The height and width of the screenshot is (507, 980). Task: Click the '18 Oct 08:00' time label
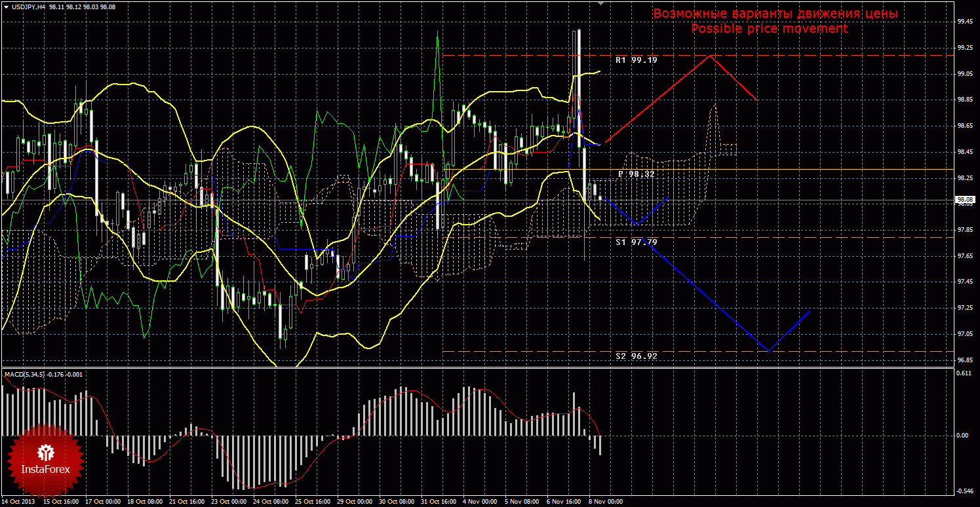pyautogui.click(x=146, y=502)
